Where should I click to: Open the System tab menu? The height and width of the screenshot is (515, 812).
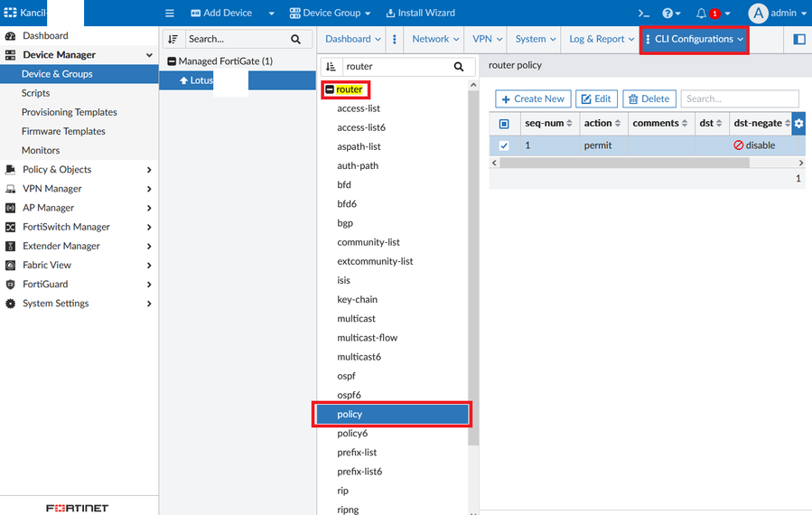[x=536, y=39]
